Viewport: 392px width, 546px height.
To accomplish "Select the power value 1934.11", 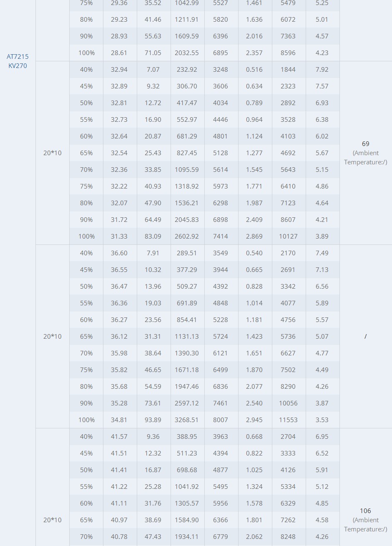I will tap(187, 536).
